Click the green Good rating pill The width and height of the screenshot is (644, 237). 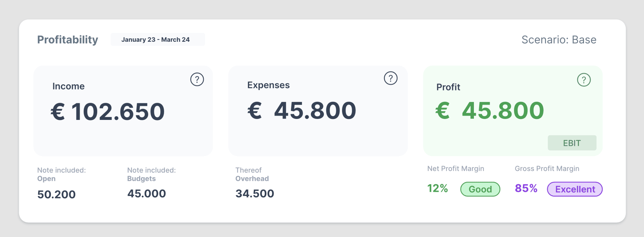pyautogui.click(x=480, y=189)
